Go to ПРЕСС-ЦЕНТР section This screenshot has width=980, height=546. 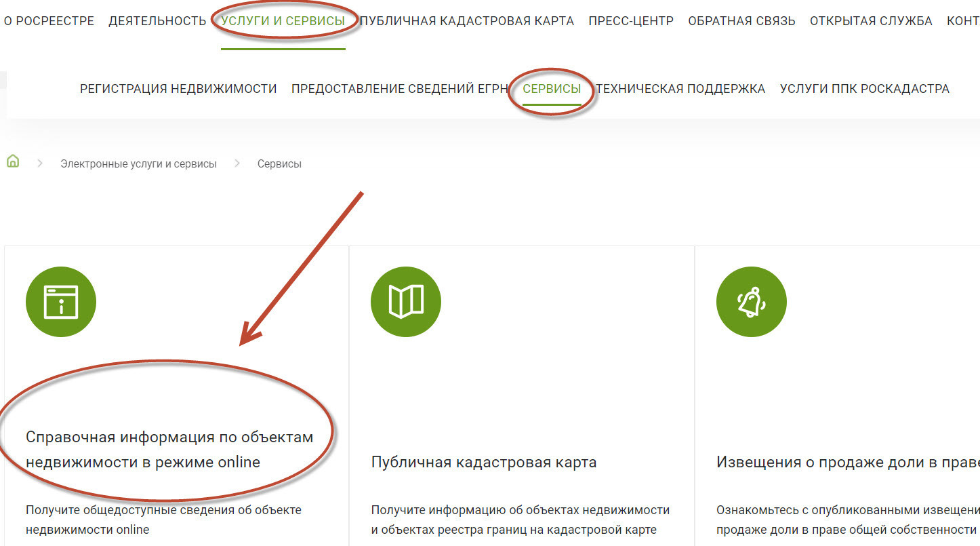631,20
